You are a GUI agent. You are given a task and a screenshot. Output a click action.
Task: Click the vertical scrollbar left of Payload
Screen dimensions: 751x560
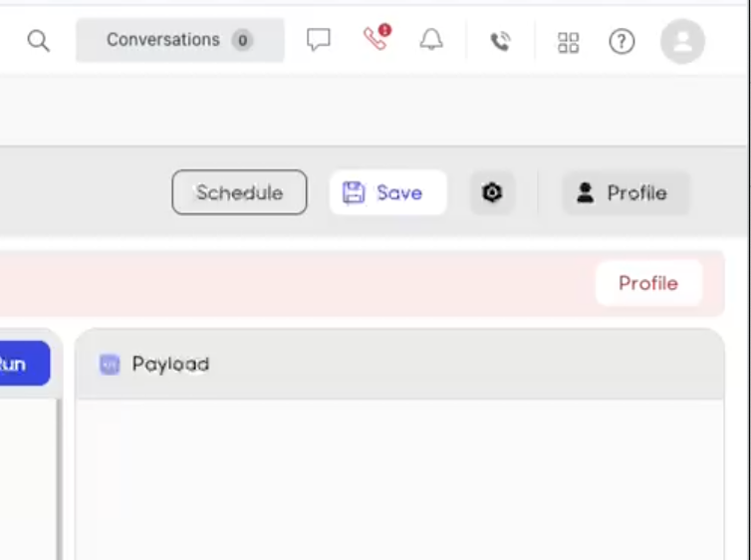pos(59,479)
